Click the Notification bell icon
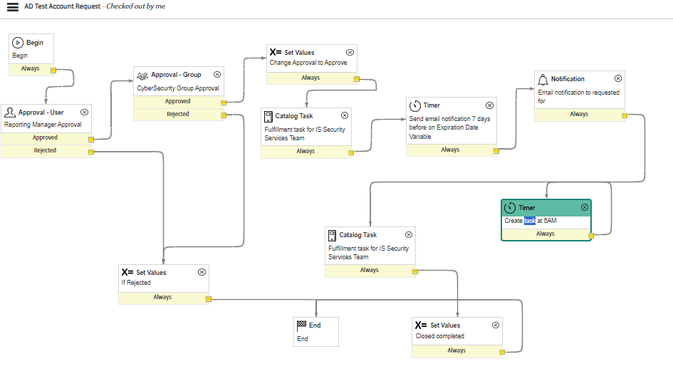 pos(543,79)
